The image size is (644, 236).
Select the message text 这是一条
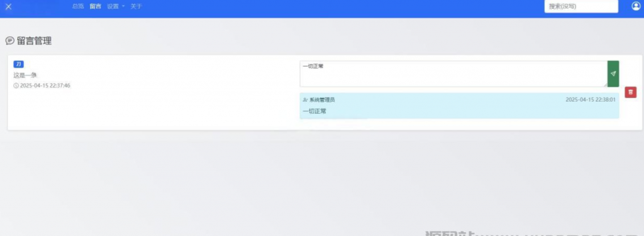(x=25, y=75)
